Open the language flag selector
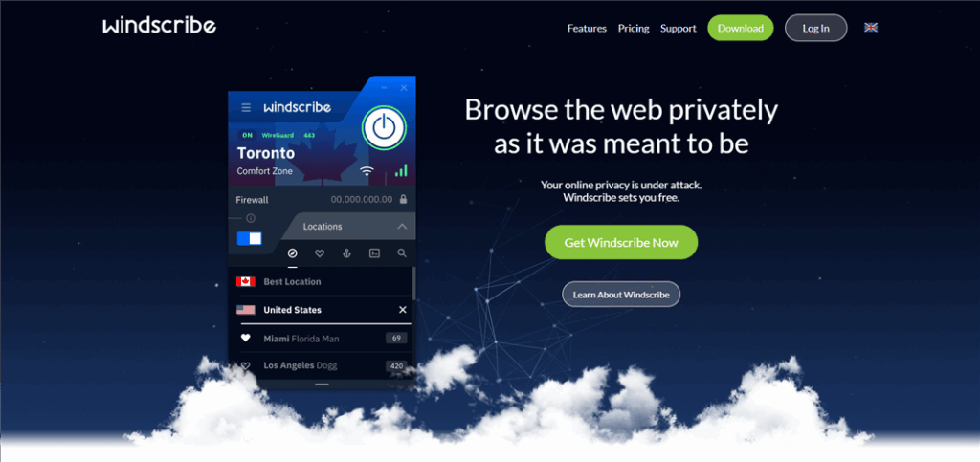This screenshot has height=462, width=980. 871,28
